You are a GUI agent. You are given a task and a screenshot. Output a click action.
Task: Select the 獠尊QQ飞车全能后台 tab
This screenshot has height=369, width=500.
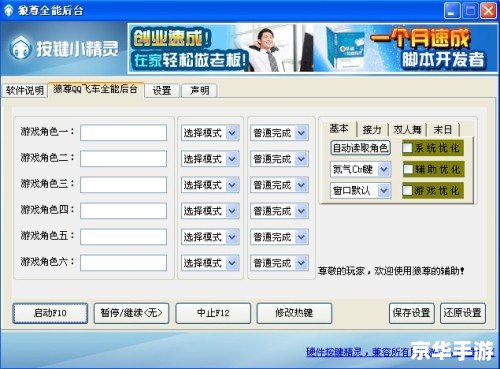[x=96, y=89]
